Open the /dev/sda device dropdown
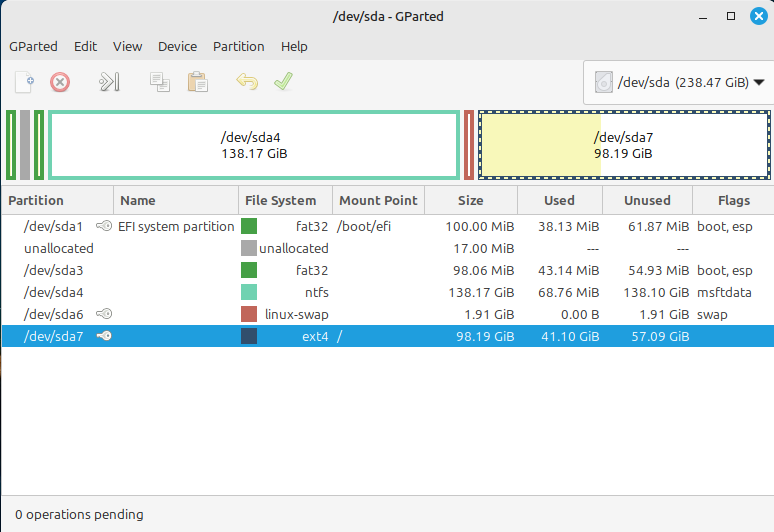This screenshot has width=774, height=532. 679,82
